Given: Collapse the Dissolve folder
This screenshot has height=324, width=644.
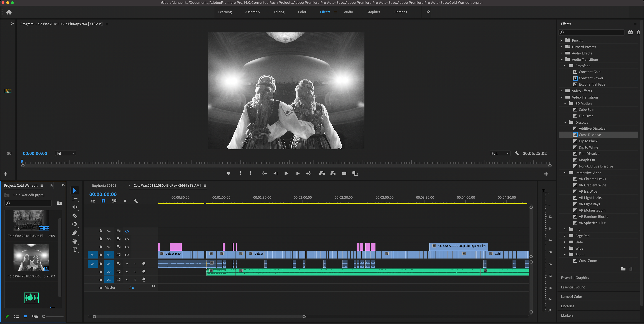Looking at the screenshot, I should pyautogui.click(x=565, y=122).
